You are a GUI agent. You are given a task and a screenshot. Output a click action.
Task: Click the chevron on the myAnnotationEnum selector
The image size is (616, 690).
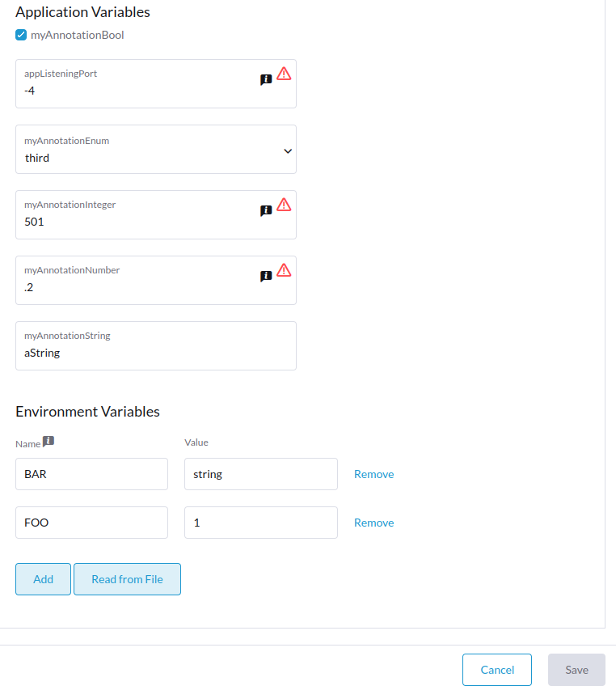point(287,150)
